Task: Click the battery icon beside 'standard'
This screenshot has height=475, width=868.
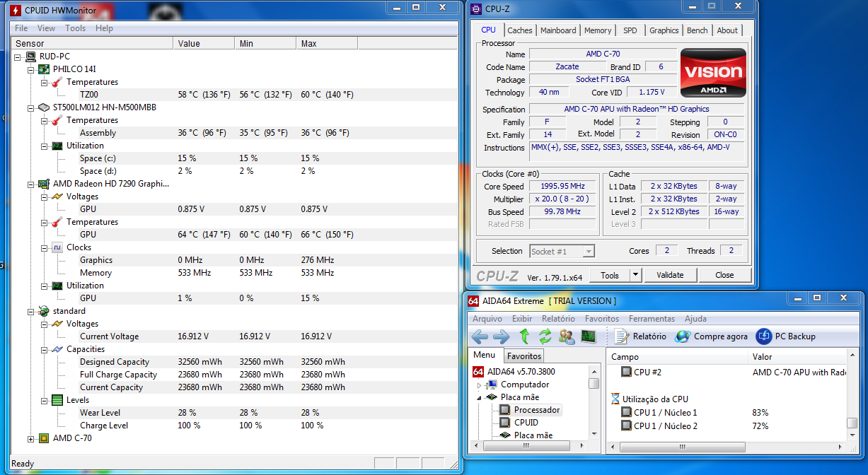Action: pyautogui.click(x=44, y=311)
